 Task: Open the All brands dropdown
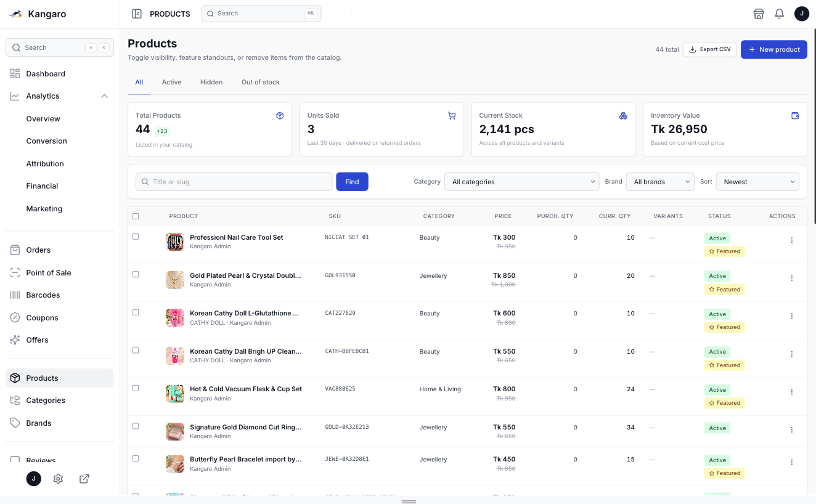coord(660,182)
